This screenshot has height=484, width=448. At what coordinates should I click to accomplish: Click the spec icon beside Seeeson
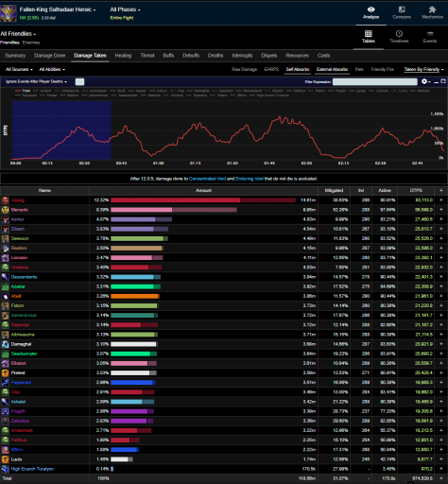coord(5,238)
